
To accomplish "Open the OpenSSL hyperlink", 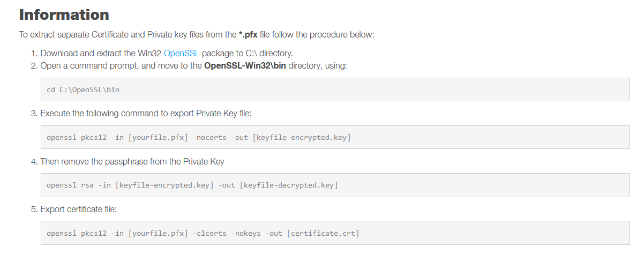I will [181, 54].
